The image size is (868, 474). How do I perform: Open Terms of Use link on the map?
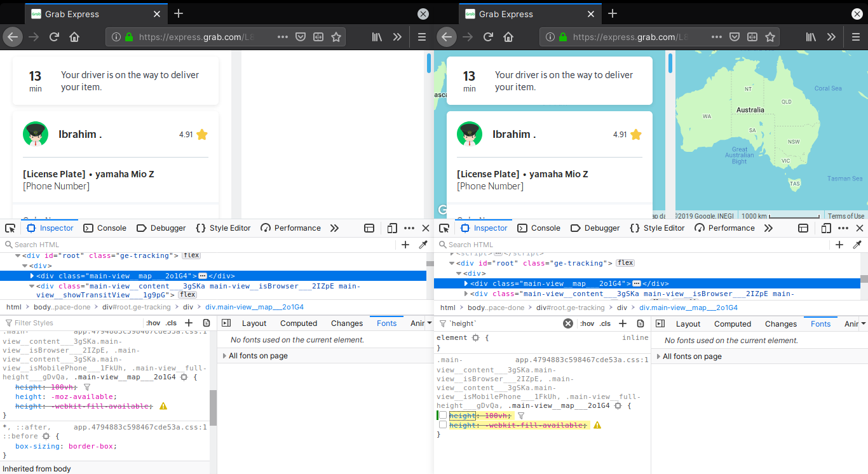pyautogui.click(x=846, y=216)
